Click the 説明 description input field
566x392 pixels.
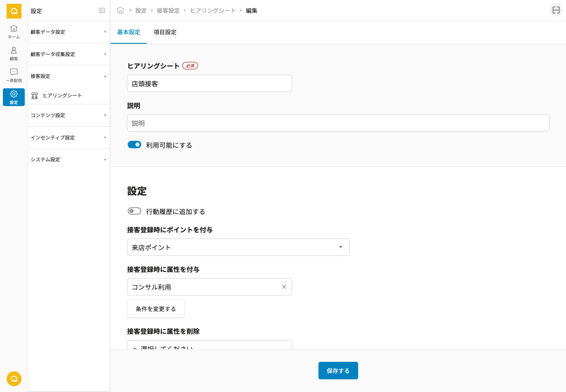(338, 123)
